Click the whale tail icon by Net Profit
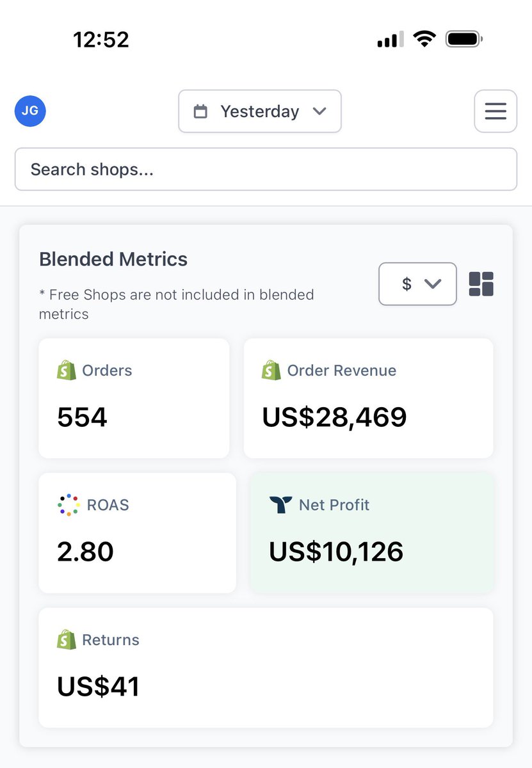This screenshot has height=768, width=532. (x=280, y=505)
